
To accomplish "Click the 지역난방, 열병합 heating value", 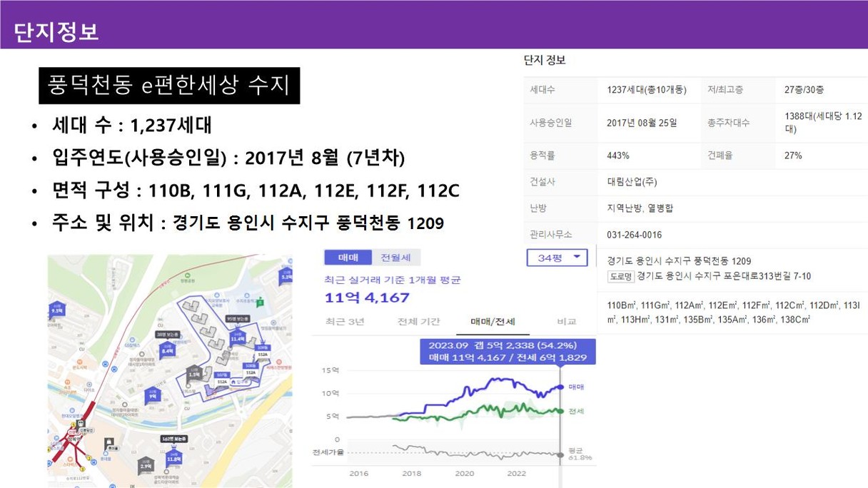I will 640,208.
